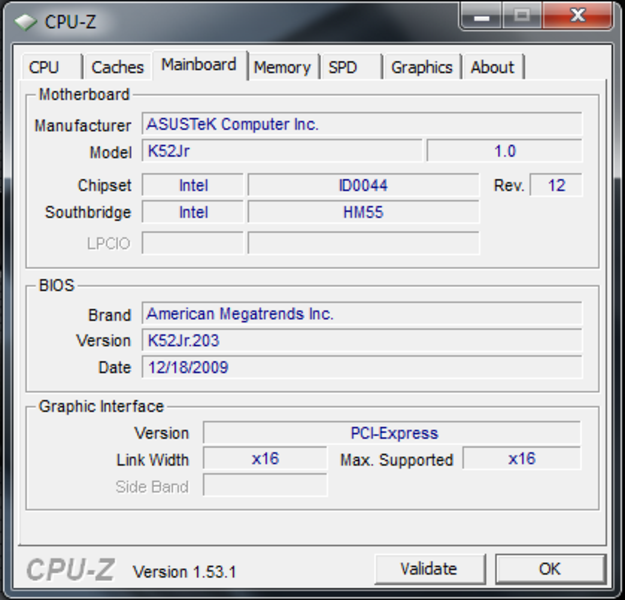
Task: Click the American Megatrends BIOS brand field
Action: tap(361, 314)
